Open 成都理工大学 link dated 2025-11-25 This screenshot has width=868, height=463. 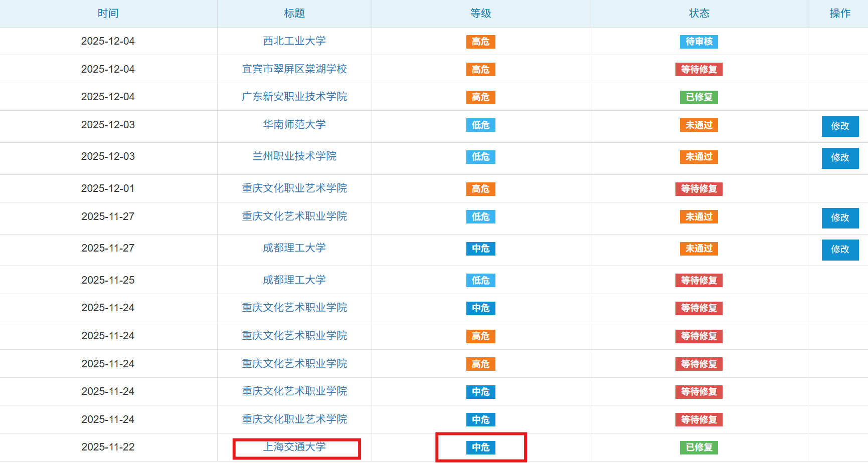(294, 280)
